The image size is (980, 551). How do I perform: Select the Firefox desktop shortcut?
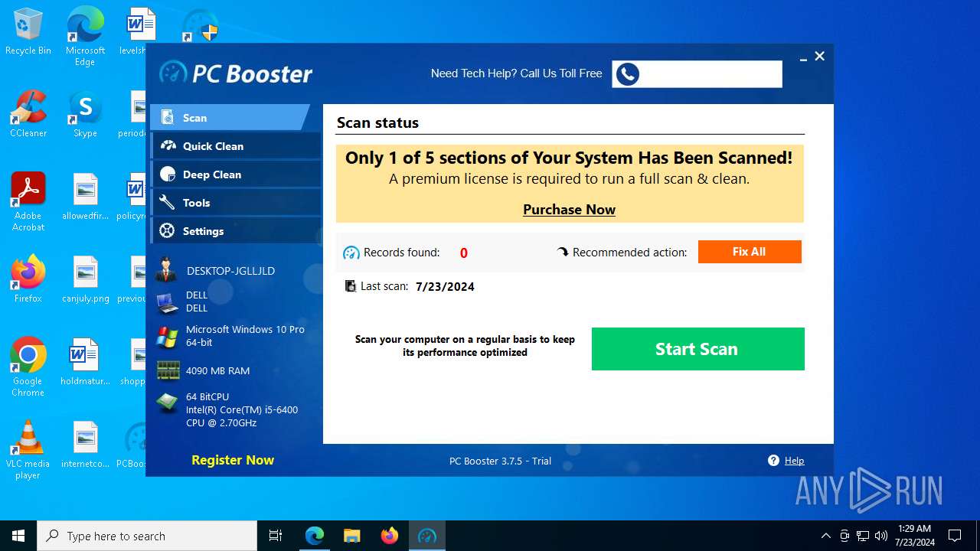click(28, 279)
